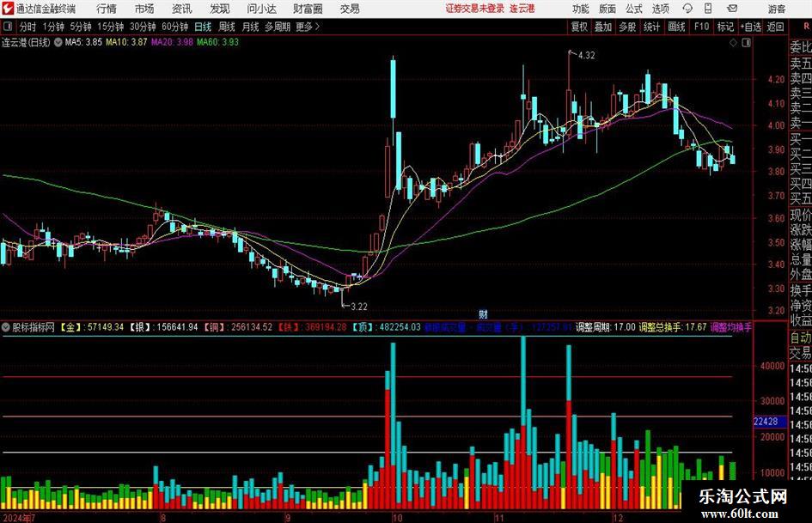Open the 行情 menu

(x=107, y=9)
